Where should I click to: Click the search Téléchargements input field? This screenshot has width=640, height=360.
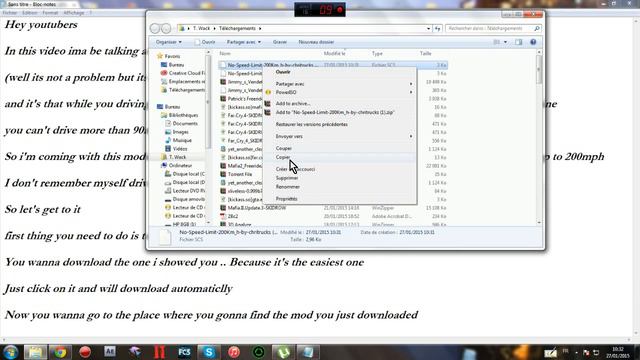(x=489, y=29)
